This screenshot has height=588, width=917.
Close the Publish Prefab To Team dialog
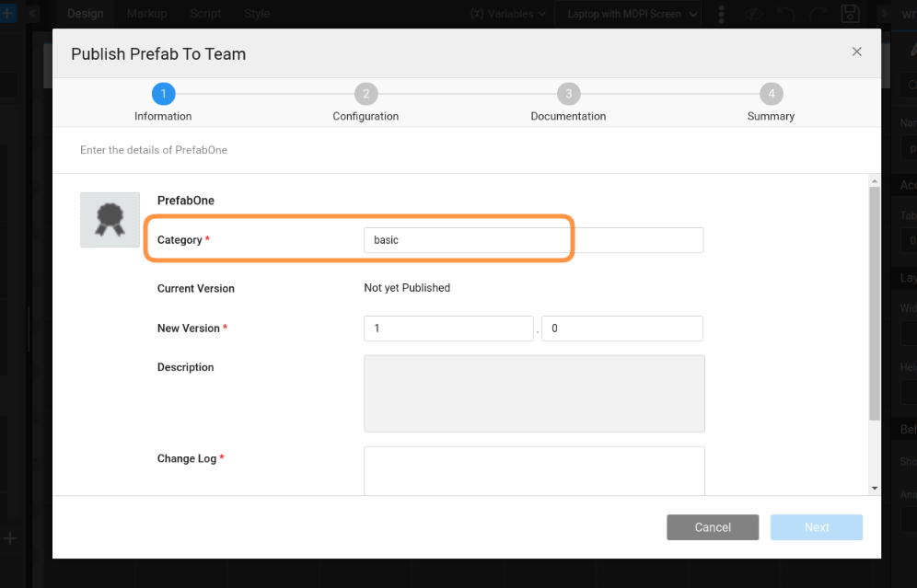[856, 52]
